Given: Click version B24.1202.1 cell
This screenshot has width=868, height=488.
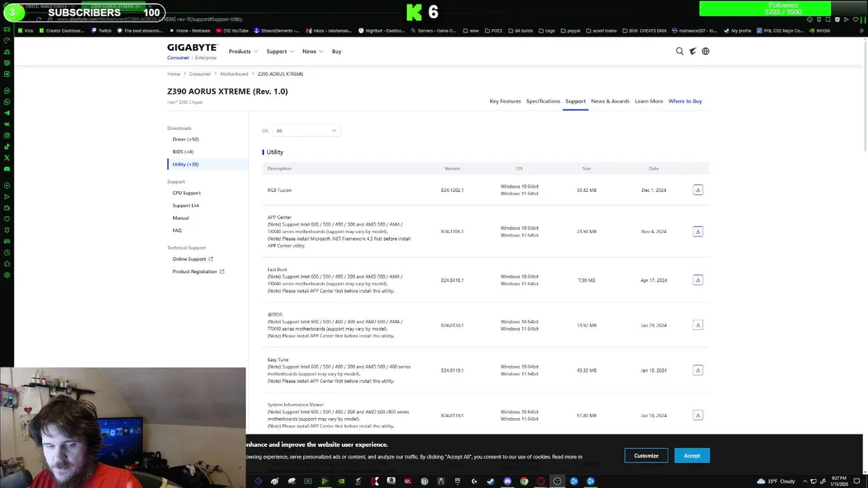Looking at the screenshot, I should [x=452, y=190].
